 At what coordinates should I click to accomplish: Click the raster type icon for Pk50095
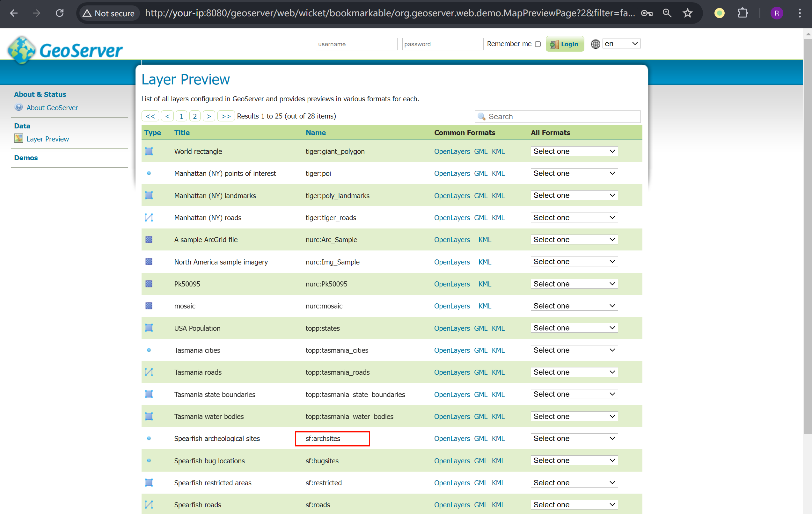149,284
